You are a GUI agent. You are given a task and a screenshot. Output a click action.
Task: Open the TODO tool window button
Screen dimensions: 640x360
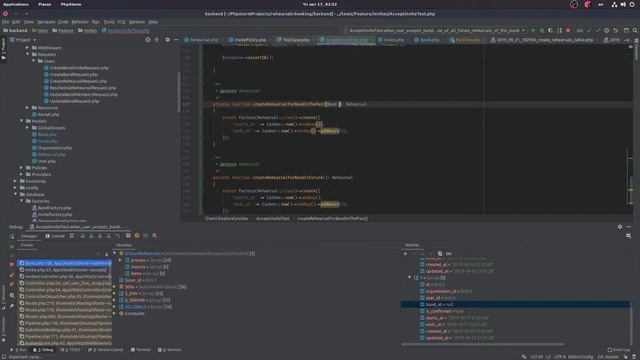71,350
